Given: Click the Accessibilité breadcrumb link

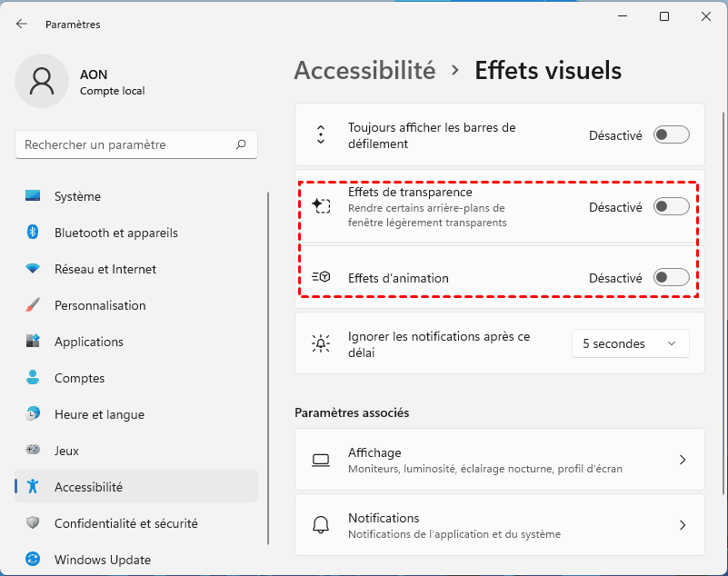Looking at the screenshot, I should [364, 70].
